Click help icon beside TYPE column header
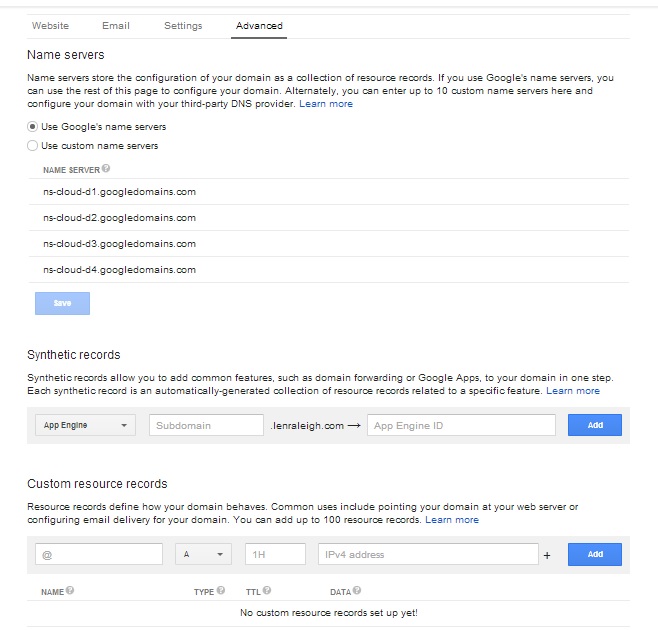Screen dimensions: 658x630 tap(221, 590)
